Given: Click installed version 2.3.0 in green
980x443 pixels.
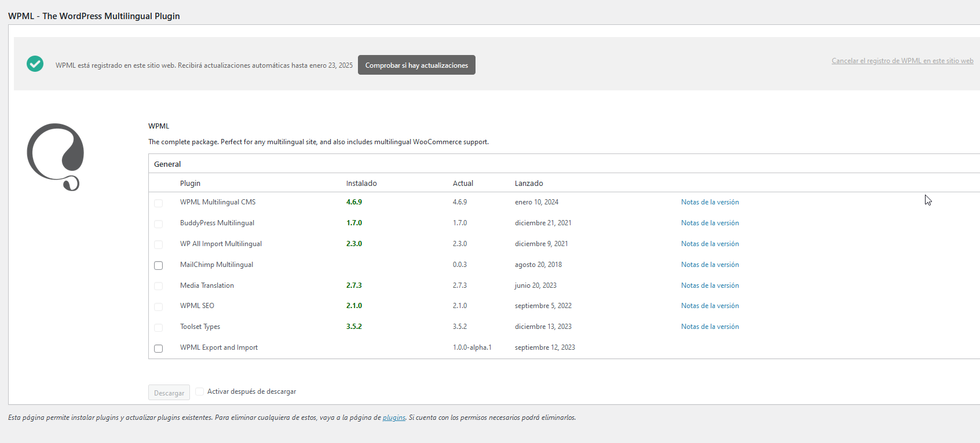Looking at the screenshot, I should click(354, 244).
